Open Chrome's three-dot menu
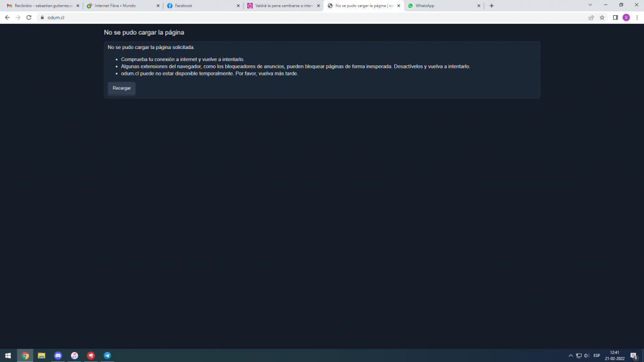 (637, 18)
